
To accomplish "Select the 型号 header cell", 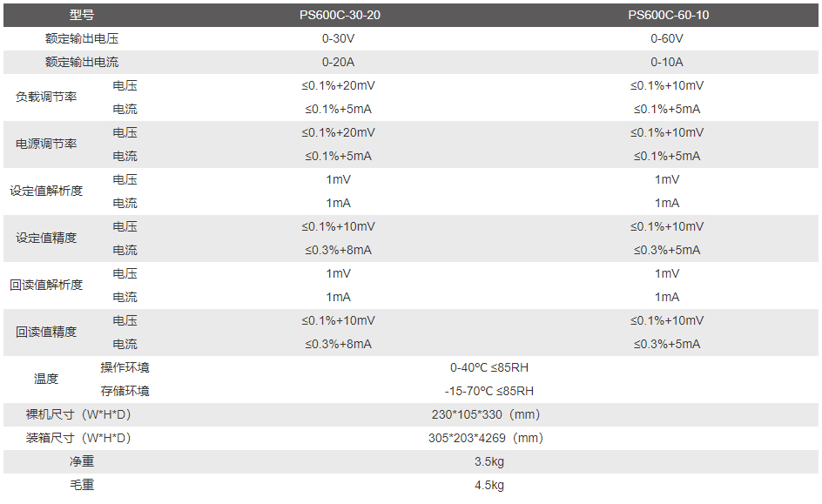I will [82, 15].
